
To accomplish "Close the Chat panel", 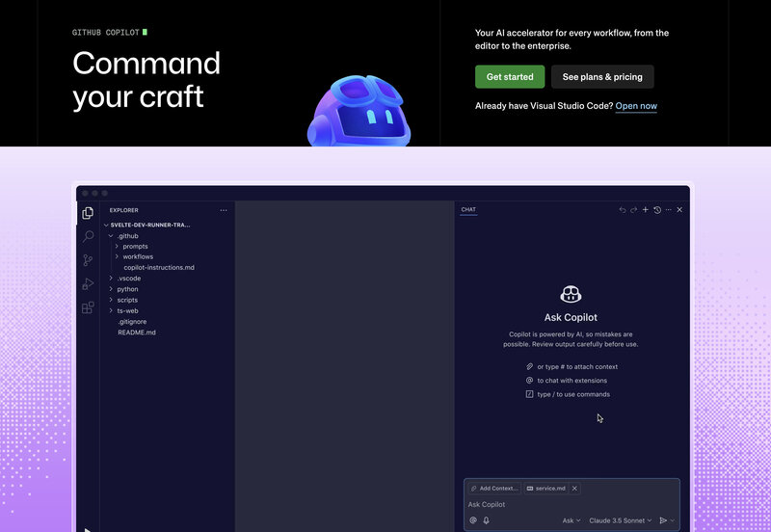I will 679,210.
